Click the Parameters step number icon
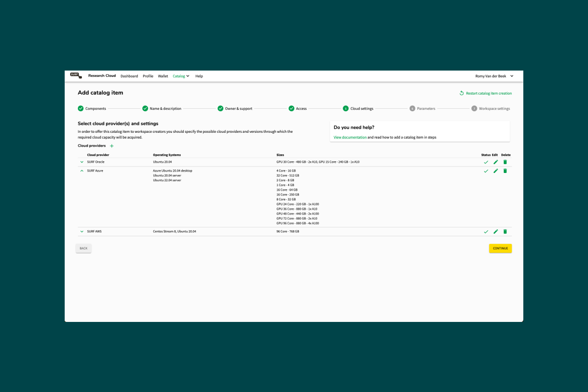Viewport: 588px width, 392px height. [x=412, y=108]
